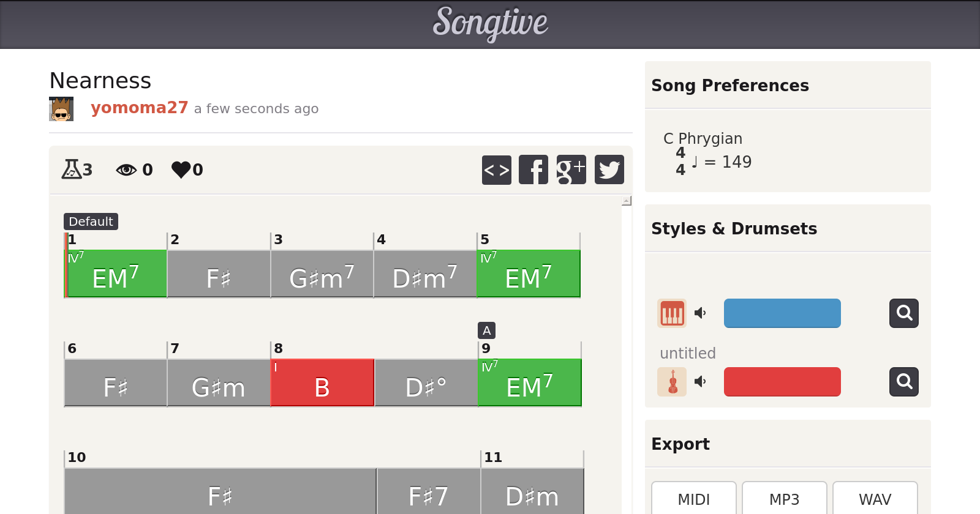Like the song with heart icon
Image resolution: width=980 pixels, height=514 pixels.
pyautogui.click(x=181, y=169)
